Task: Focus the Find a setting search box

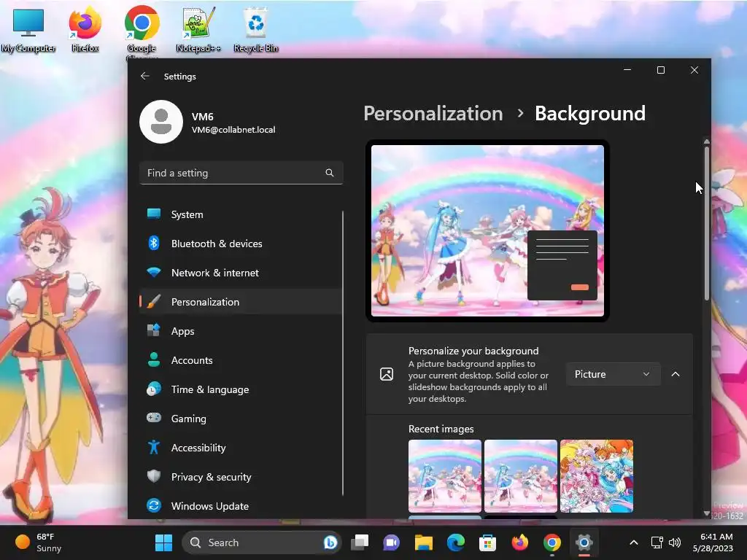Action: [x=241, y=173]
